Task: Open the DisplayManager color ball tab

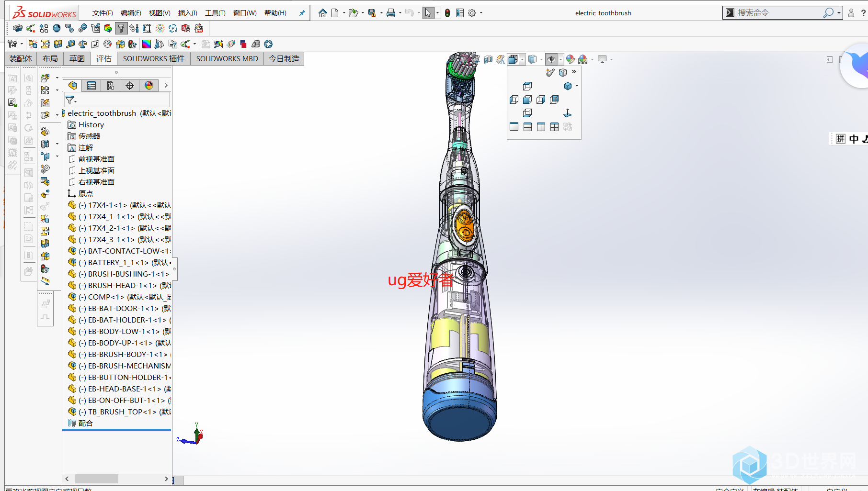Action: pos(149,85)
